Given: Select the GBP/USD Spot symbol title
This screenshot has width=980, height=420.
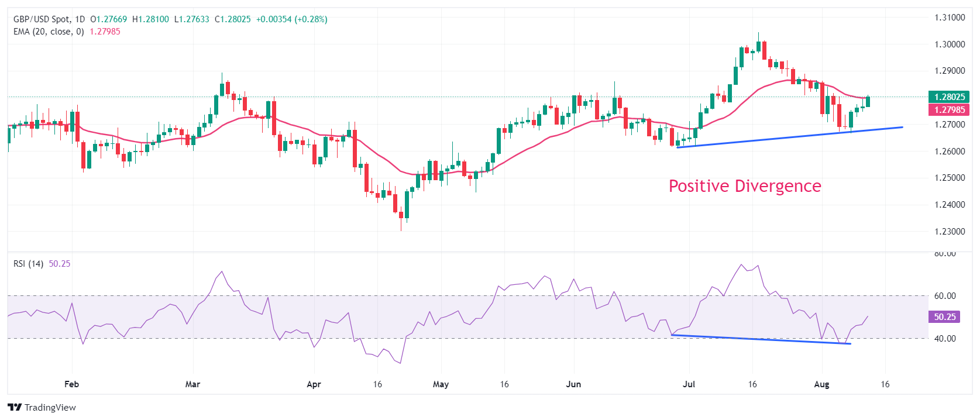Looking at the screenshot, I should 40,19.
